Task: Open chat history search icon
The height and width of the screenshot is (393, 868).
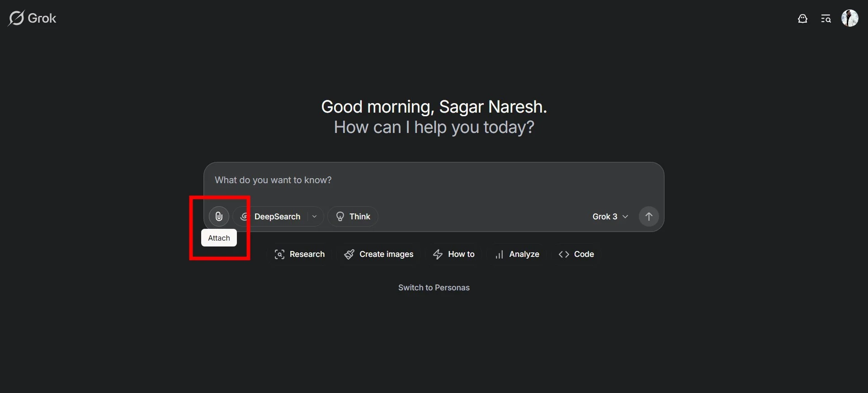Action: (826, 19)
